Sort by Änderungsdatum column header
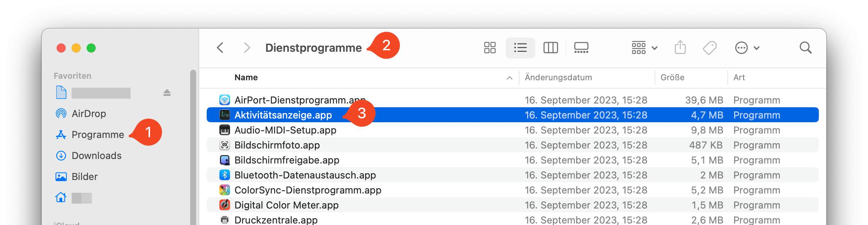 click(x=558, y=78)
